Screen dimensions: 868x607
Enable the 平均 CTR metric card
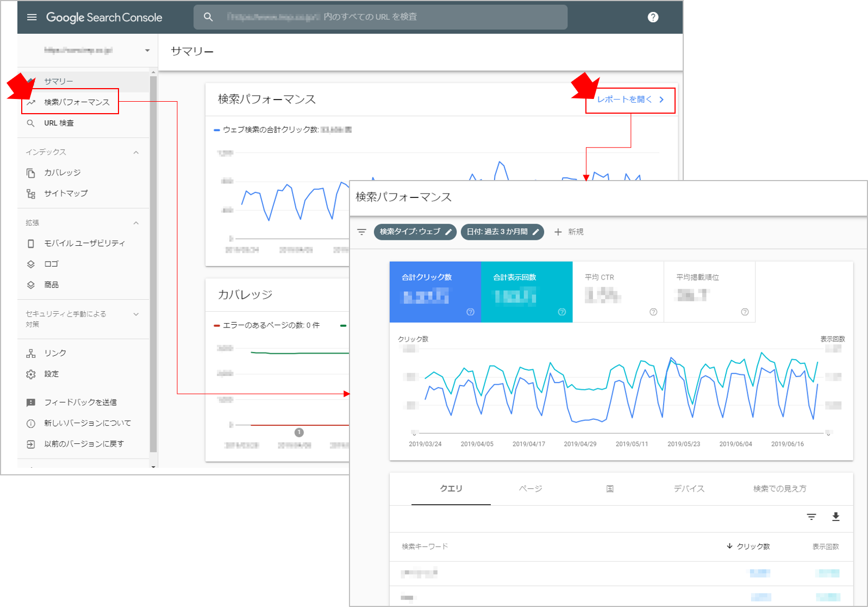point(617,292)
